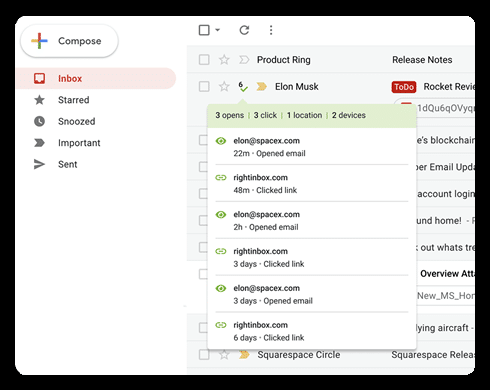
Task: Click the 2 devices stat
Action: click(349, 115)
